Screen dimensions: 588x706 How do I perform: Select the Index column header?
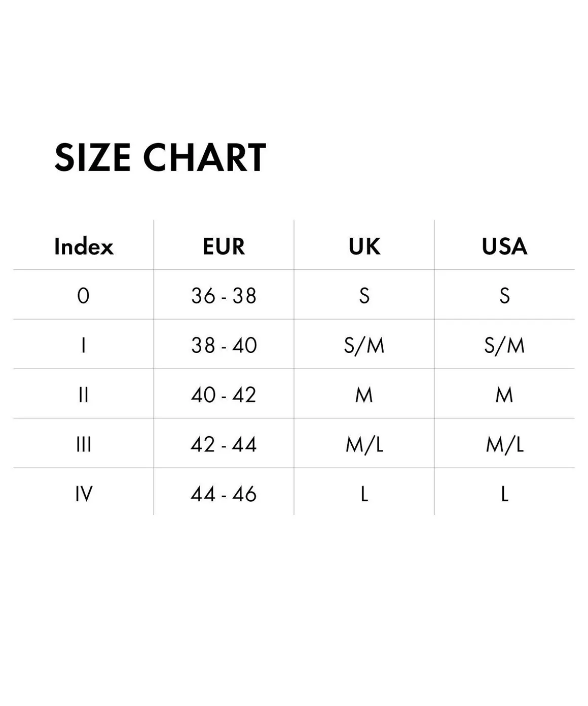coord(84,246)
